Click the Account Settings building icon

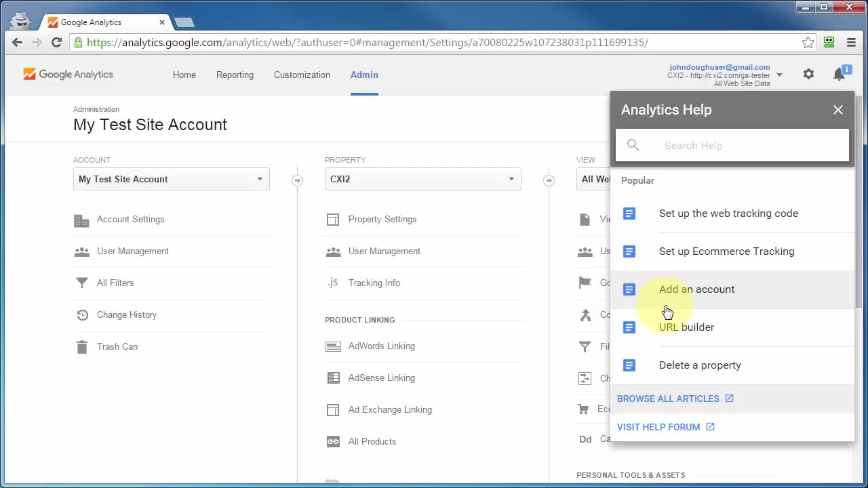point(81,220)
